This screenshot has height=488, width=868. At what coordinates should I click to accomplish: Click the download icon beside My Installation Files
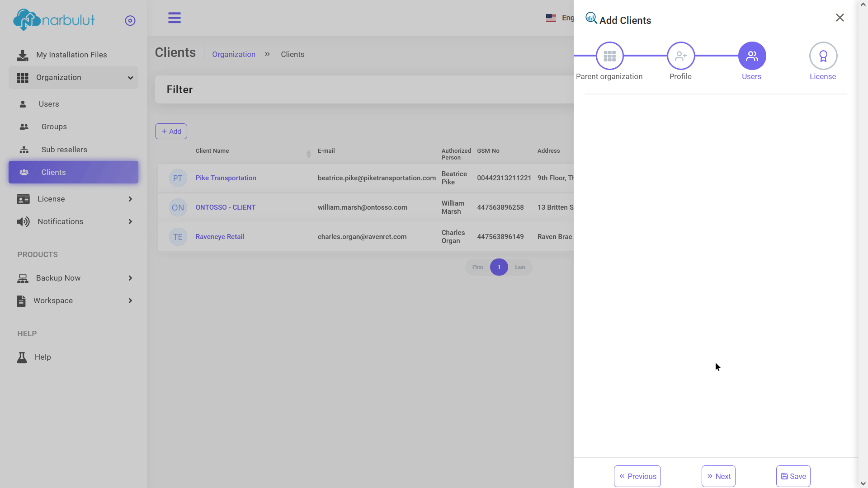pos(22,55)
